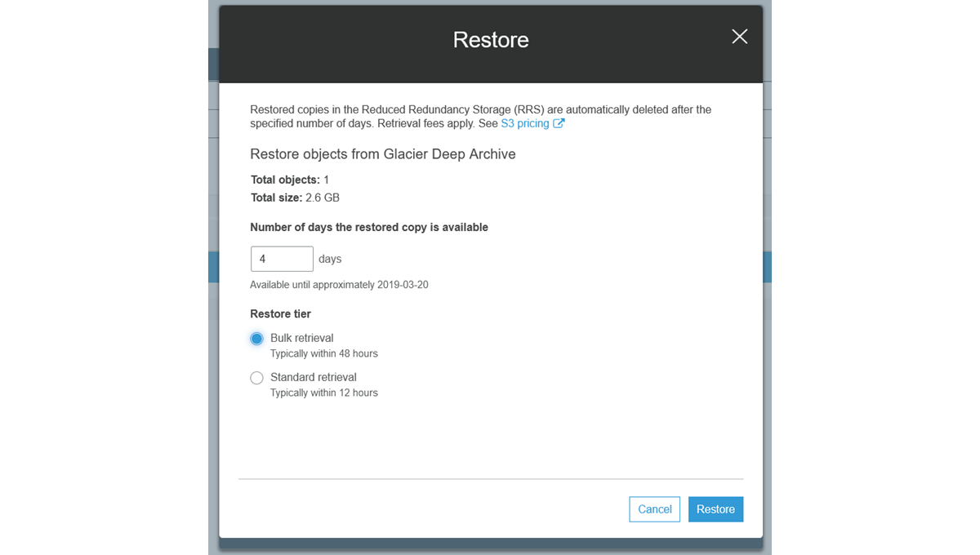Select the Bulk retrieval radio button
The height and width of the screenshot is (555, 980).
click(257, 339)
